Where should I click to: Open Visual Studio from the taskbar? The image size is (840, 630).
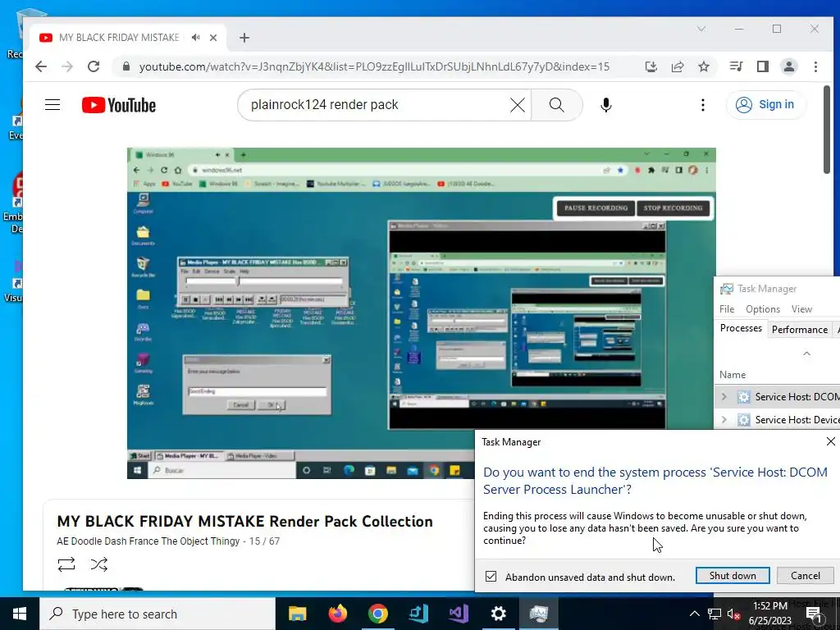tap(458, 614)
